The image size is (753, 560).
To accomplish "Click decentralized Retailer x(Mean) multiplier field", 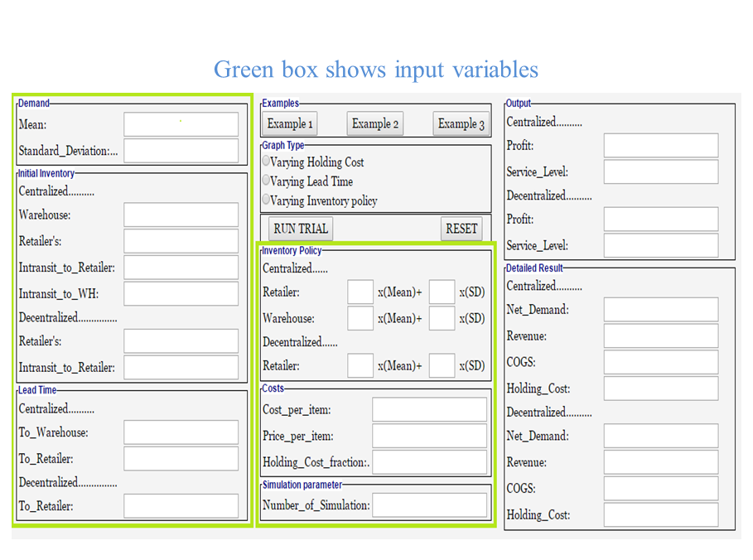I will pos(360,365).
